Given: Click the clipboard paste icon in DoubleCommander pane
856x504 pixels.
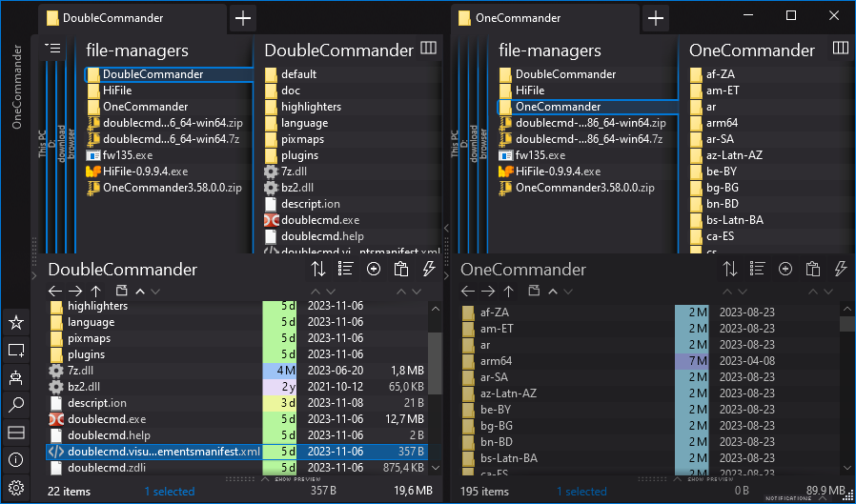Looking at the screenshot, I should point(401,269).
